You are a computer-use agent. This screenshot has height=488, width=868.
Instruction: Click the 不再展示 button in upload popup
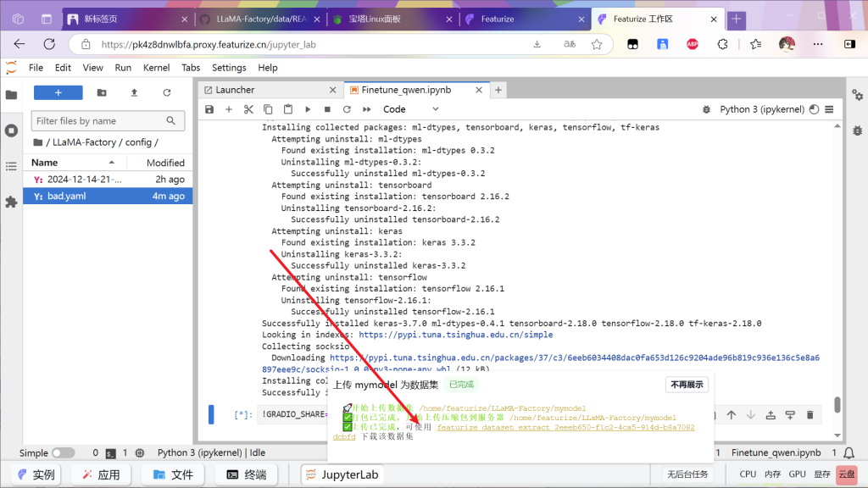(687, 385)
